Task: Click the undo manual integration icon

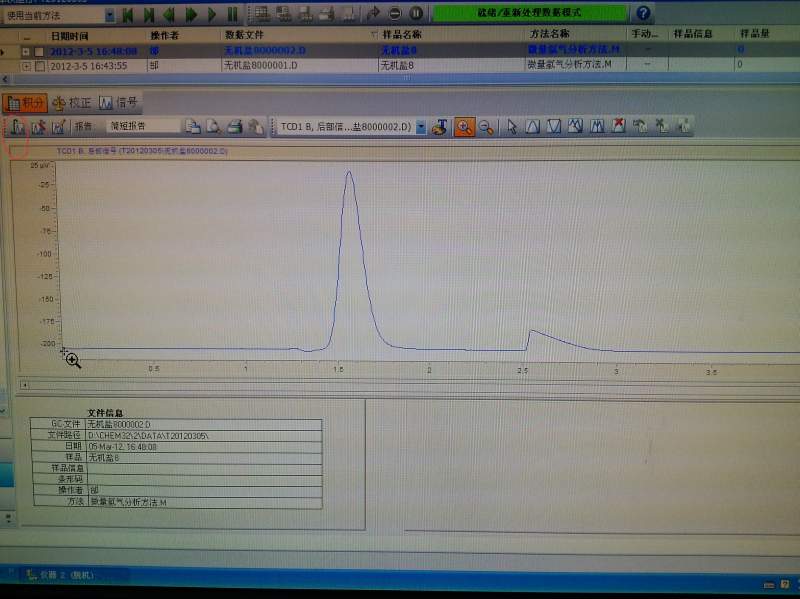Action: [640, 126]
